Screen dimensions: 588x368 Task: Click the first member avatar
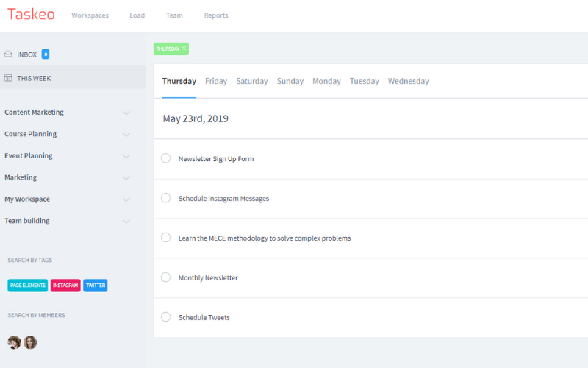pyautogui.click(x=14, y=342)
